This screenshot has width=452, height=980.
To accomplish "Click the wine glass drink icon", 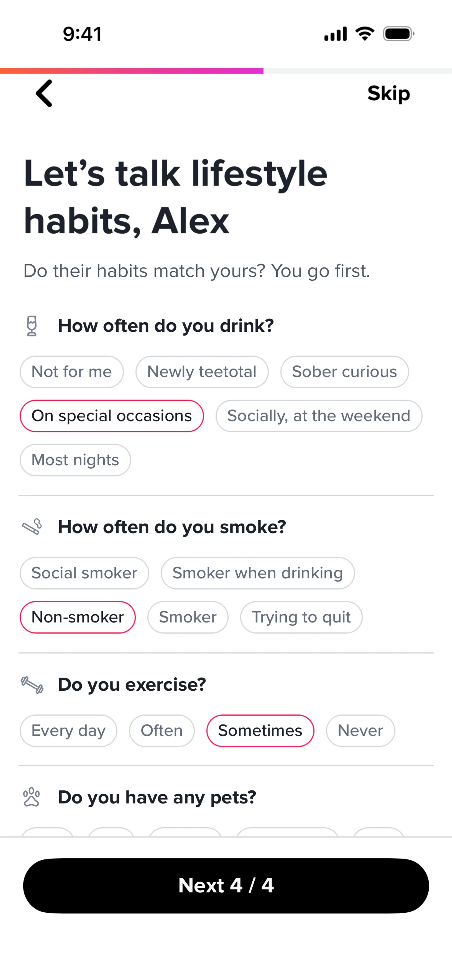I will (x=32, y=326).
